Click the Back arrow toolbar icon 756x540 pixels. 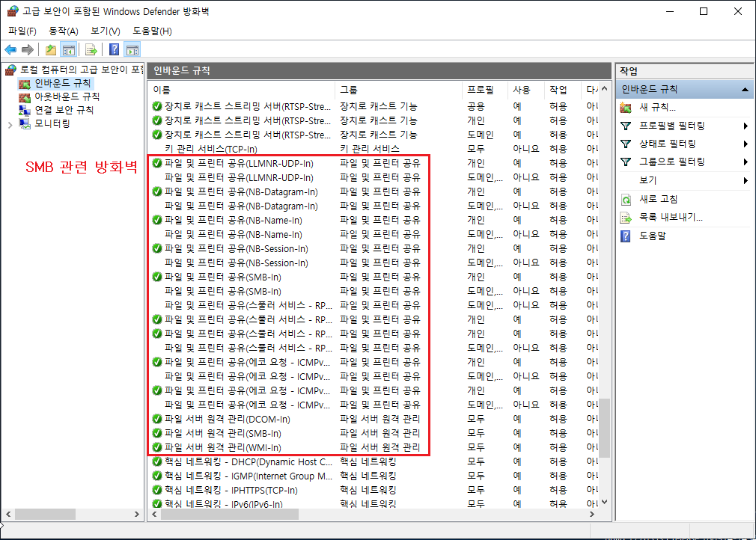pyautogui.click(x=10, y=49)
